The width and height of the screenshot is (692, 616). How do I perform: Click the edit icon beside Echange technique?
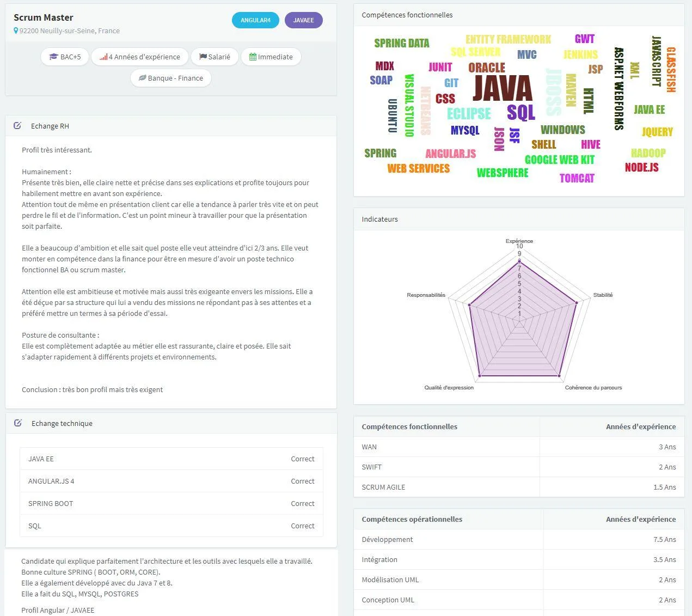coord(18,423)
